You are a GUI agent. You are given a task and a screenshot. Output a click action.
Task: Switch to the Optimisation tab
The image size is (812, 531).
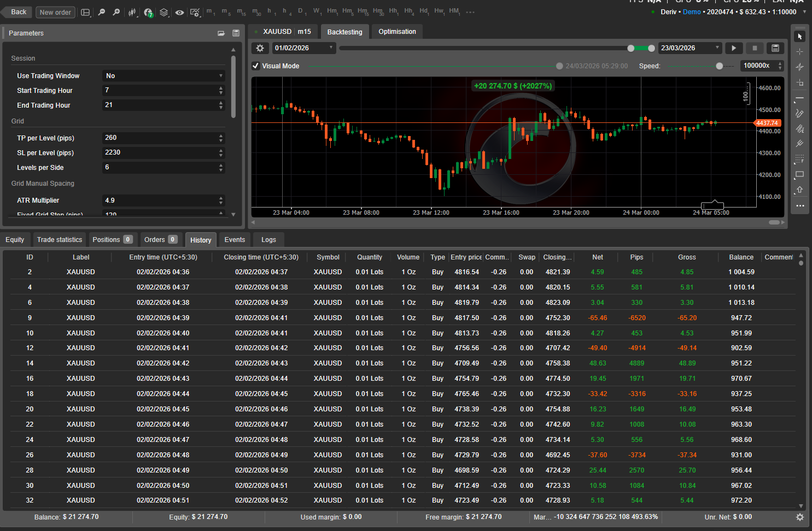pos(397,32)
